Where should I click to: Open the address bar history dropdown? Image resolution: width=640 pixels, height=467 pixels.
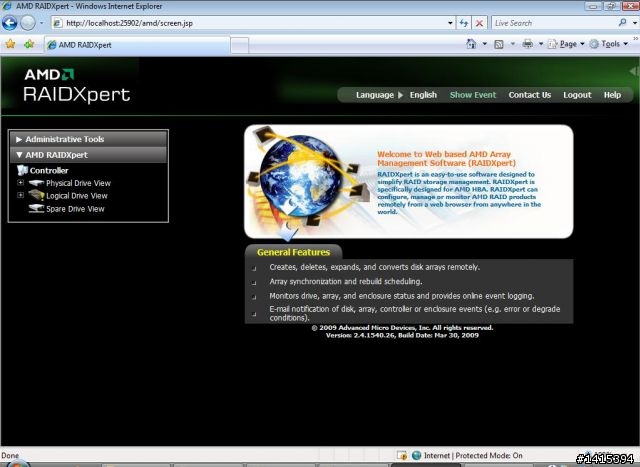click(450, 23)
